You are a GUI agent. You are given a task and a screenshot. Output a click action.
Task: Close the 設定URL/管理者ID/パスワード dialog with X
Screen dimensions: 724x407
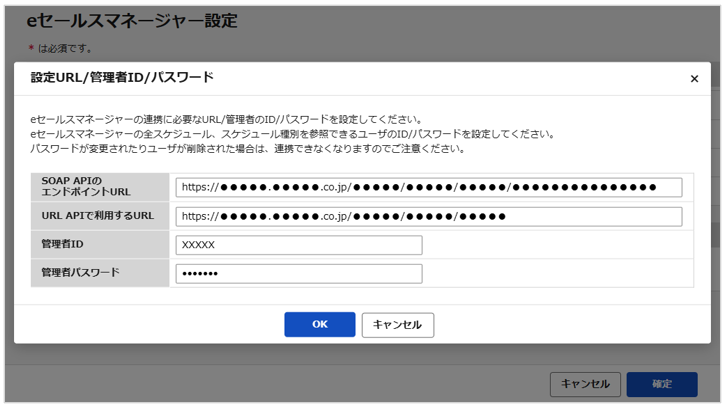pyautogui.click(x=694, y=79)
